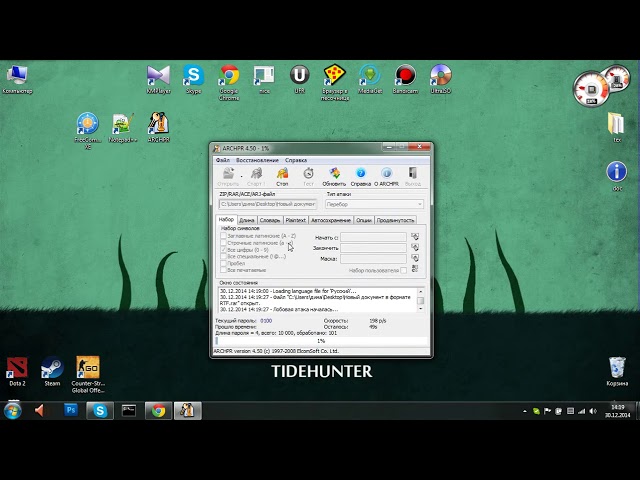Screen dimensions: 640x480
Task: Click the Маска input field
Action: [373, 258]
